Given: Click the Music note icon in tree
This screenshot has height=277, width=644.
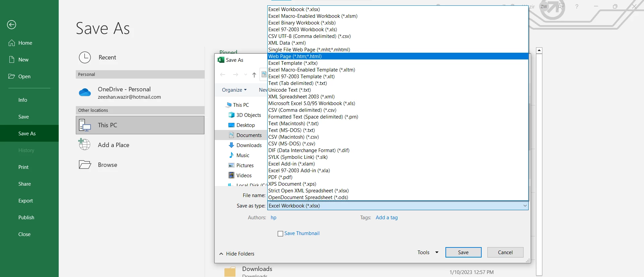Looking at the screenshot, I should [231, 155].
